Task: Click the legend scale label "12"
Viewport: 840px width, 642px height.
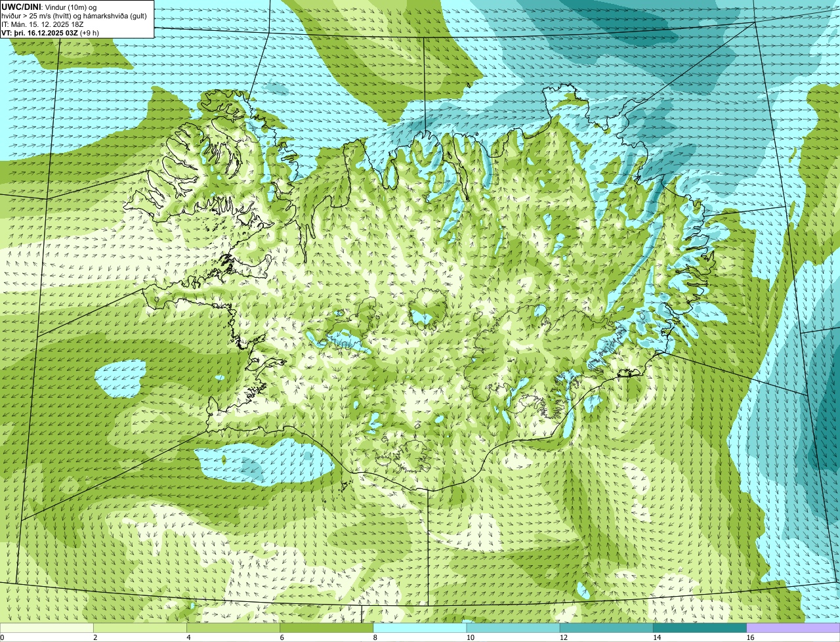Action: 564,637
